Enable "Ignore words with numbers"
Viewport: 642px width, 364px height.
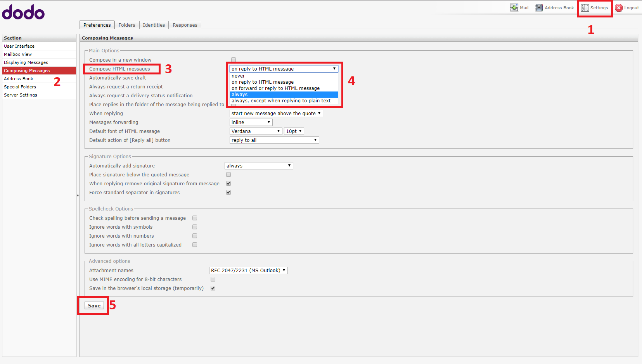(x=194, y=236)
